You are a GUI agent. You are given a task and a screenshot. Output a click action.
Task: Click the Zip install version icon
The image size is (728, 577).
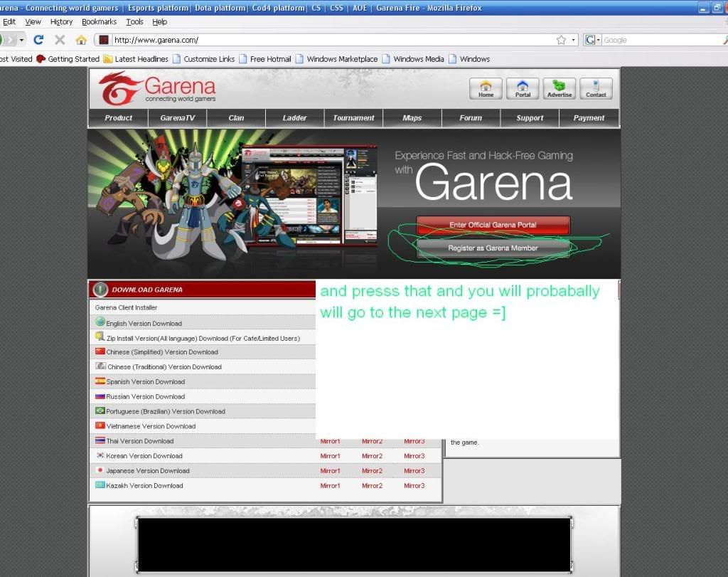(100, 337)
